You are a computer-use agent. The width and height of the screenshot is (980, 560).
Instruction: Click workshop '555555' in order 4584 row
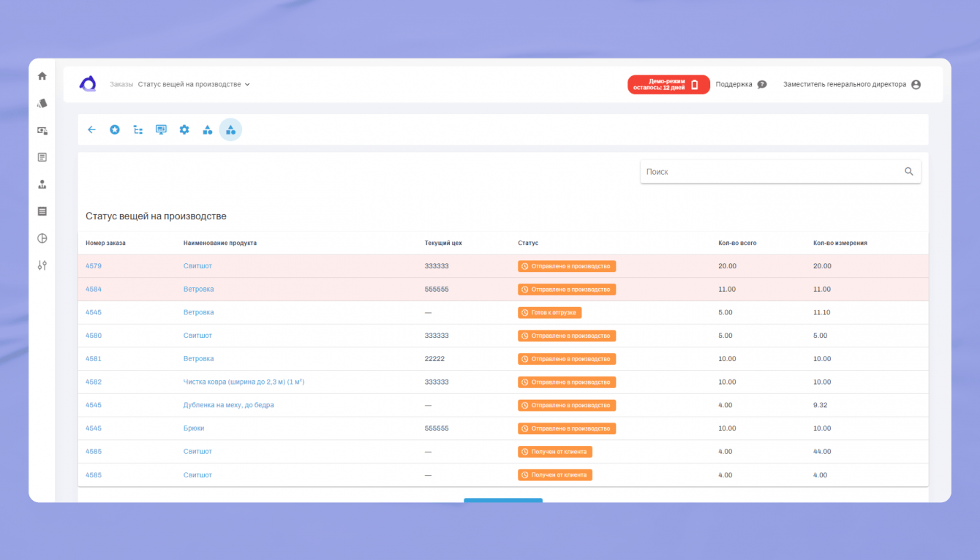point(437,290)
